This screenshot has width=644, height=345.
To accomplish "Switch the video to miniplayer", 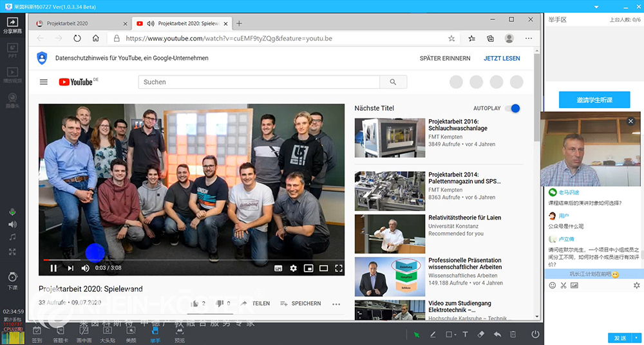I will [308, 268].
